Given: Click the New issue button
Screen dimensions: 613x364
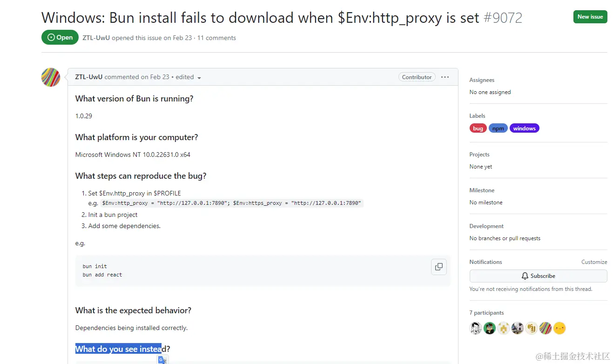Looking at the screenshot, I should tap(590, 17).
